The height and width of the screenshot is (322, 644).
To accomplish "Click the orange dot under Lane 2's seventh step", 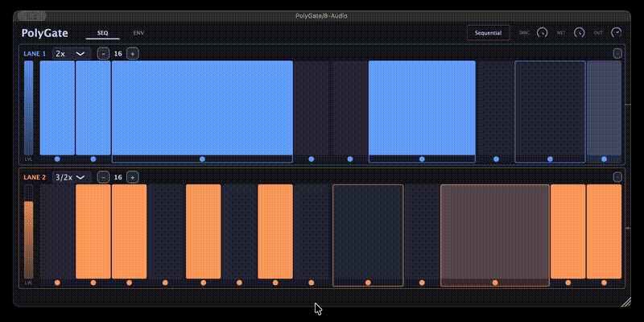I will click(x=275, y=283).
